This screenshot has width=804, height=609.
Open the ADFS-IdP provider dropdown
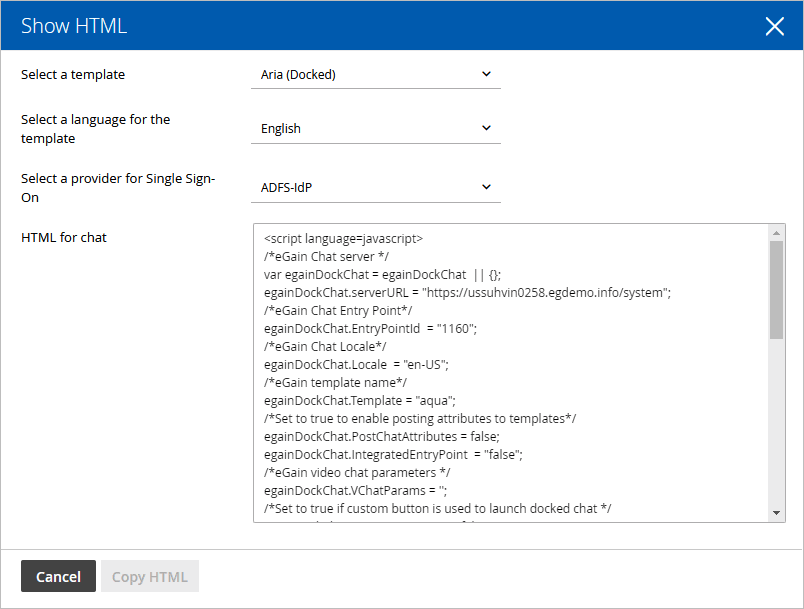coord(376,188)
